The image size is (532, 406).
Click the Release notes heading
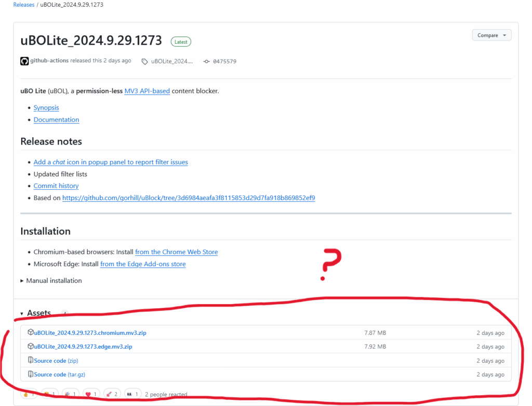click(51, 141)
